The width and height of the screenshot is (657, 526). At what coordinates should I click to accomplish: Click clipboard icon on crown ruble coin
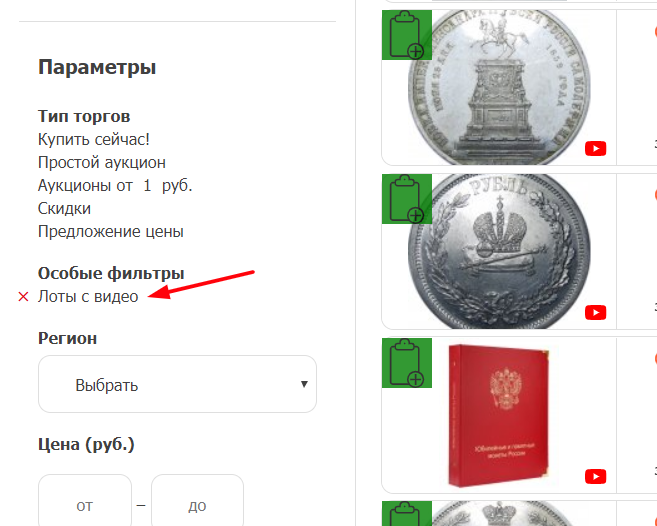406,199
